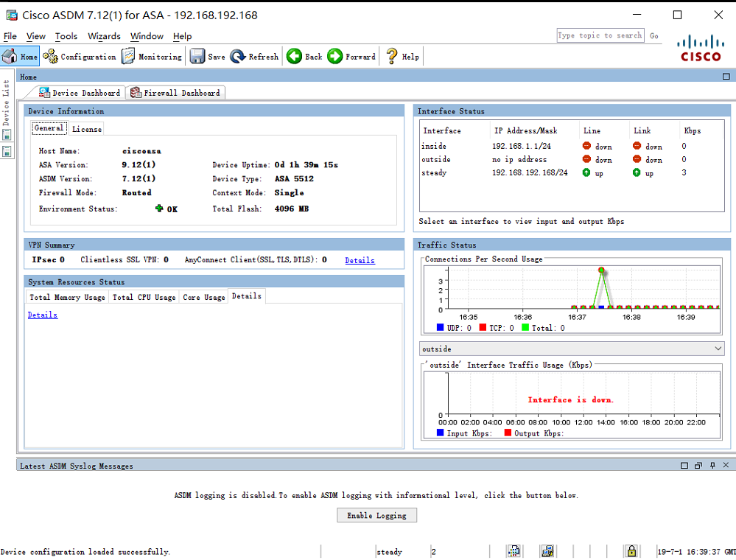Click the lock icon in status bar

click(631, 551)
